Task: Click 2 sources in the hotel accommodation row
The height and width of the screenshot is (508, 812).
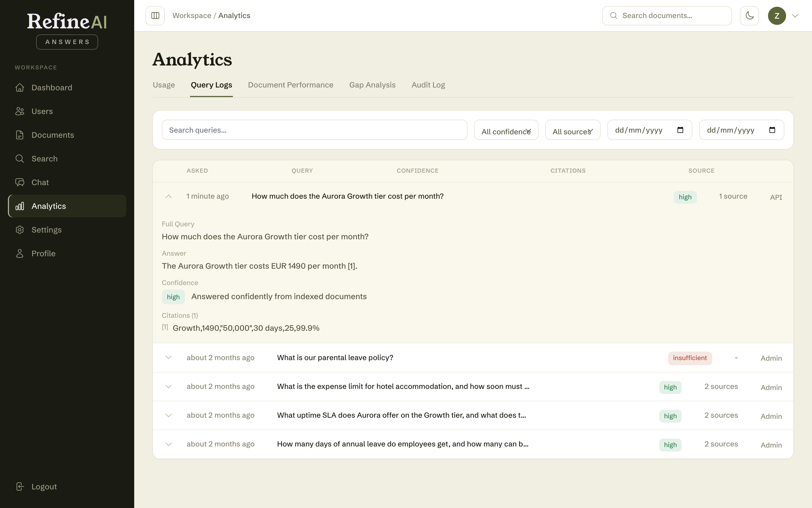Action: (x=721, y=387)
